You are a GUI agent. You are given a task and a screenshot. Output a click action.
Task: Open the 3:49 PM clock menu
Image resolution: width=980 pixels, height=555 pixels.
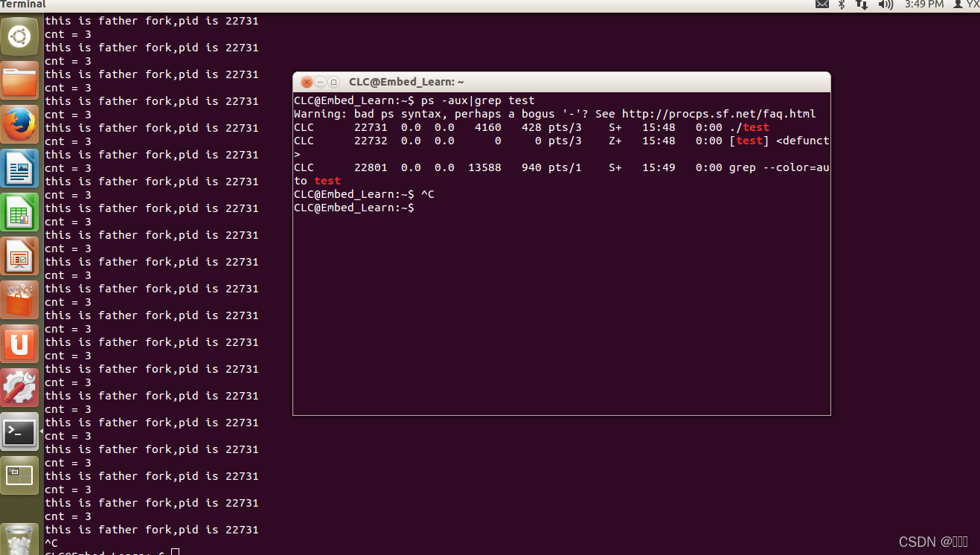(x=924, y=4)
